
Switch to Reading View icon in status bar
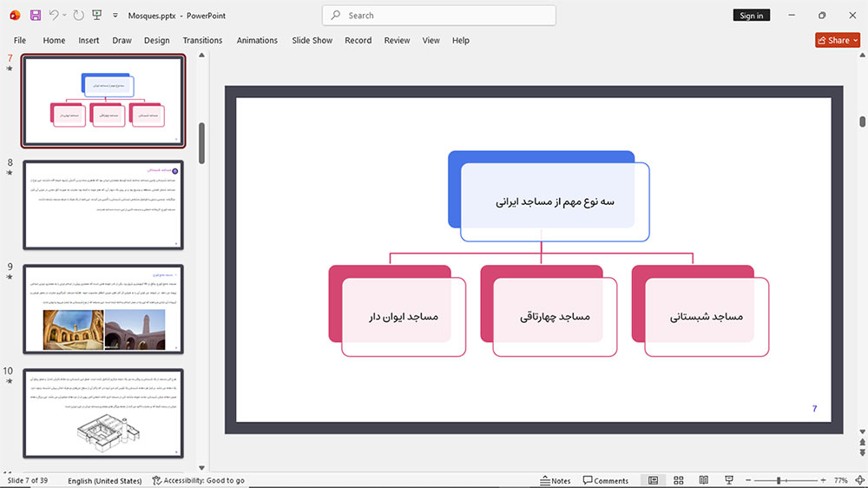point(704,480)
